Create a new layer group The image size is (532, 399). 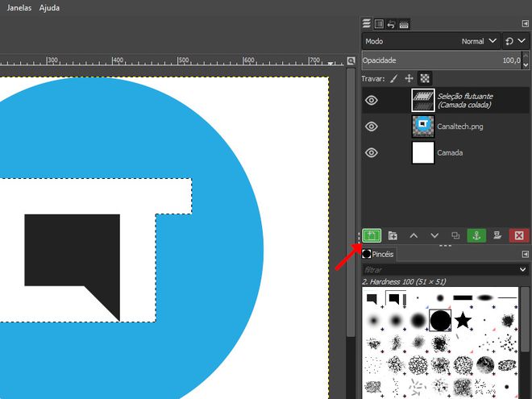tap(393, 235)
